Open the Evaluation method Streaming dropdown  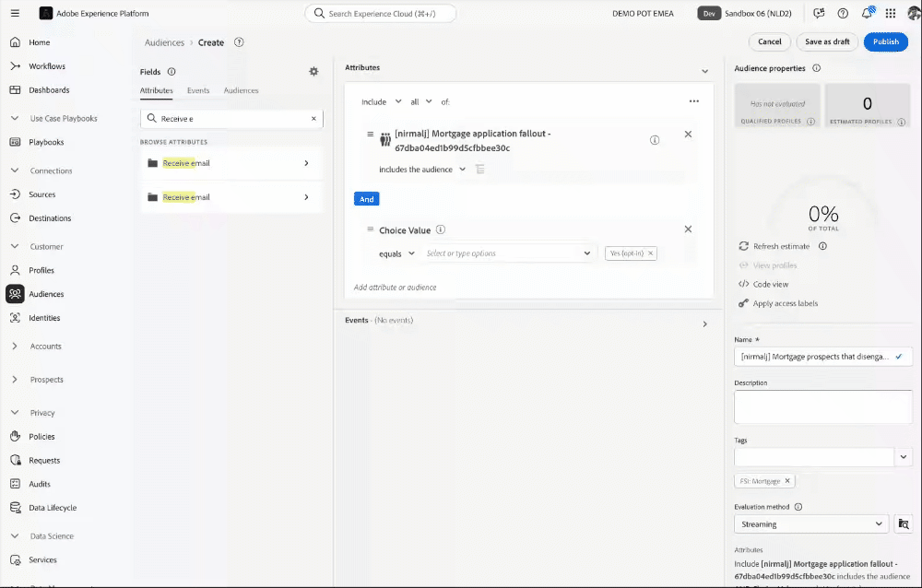(811, 523)
